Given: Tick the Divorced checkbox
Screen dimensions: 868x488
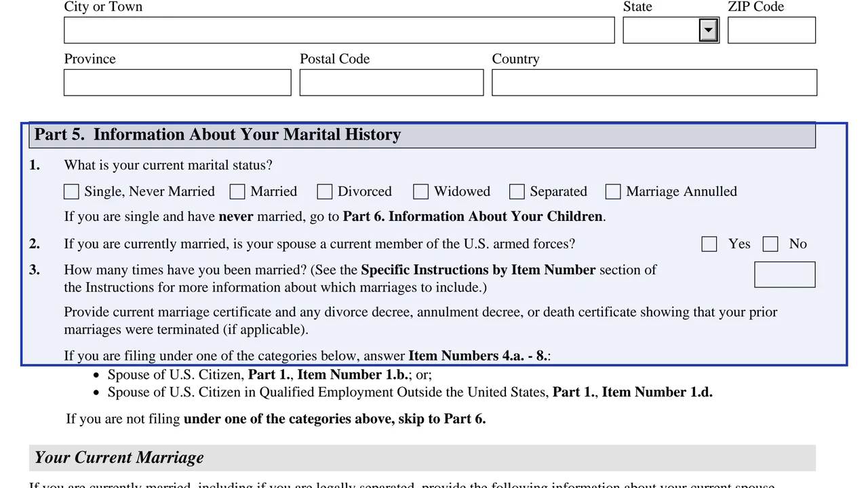Looking at the screenshot, I should tap(325, 192).
